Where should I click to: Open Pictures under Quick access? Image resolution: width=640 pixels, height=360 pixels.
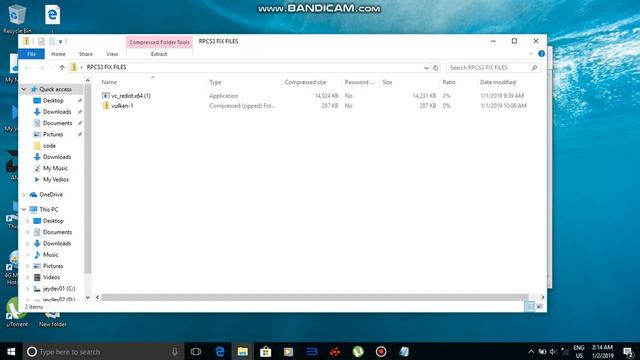pyautogui.click(x=53, y=134)
